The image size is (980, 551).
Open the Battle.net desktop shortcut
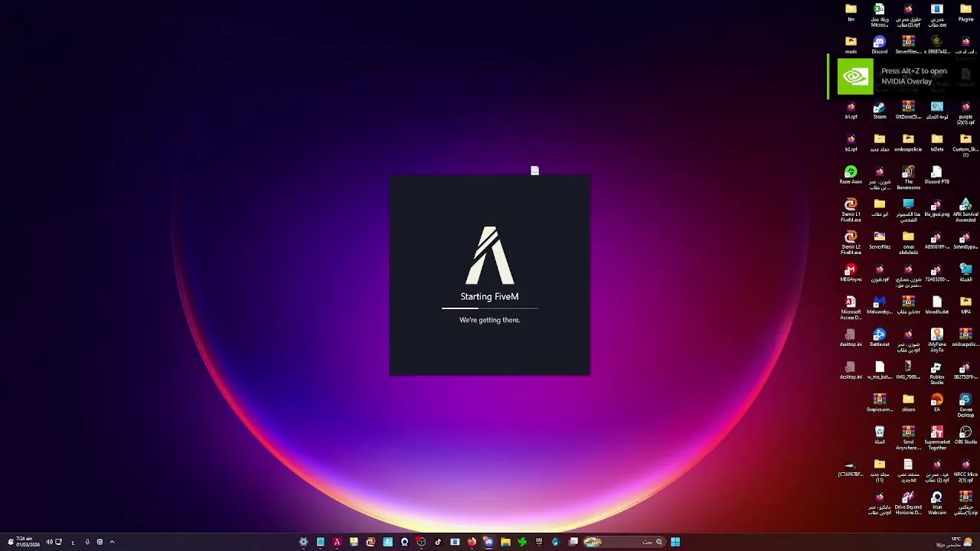[x=879, y=338]
